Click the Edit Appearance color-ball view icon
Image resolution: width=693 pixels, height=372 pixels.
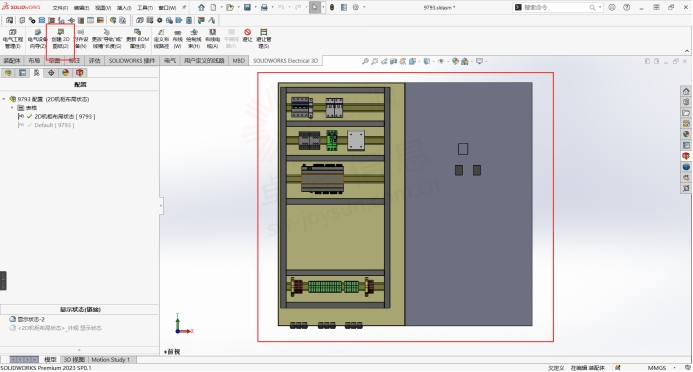point(455,61)
